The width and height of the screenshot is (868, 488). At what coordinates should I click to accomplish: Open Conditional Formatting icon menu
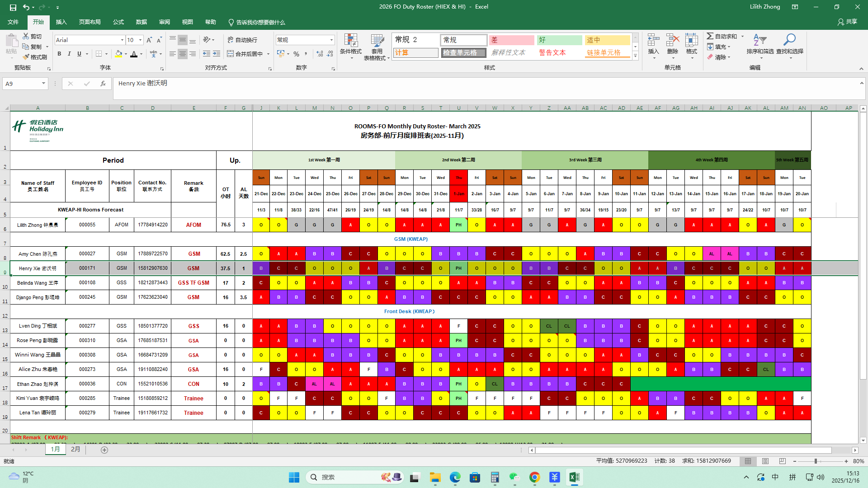(x=351, y=42)
